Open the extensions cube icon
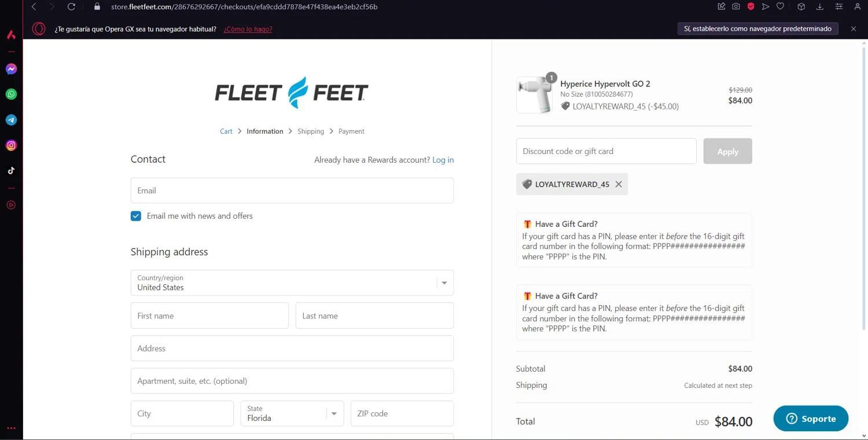Viewport: 868px width, 440px height. (801, 6)
